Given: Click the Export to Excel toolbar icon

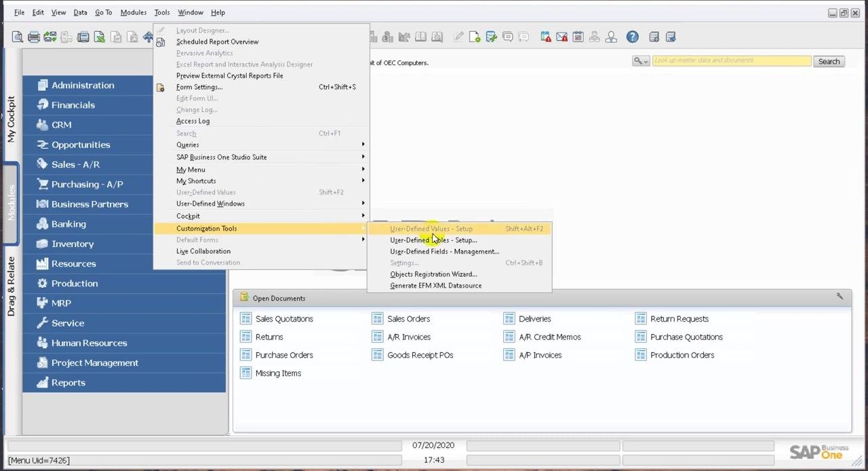Looking at the screenshot, I should pyautogui.click(x=99, y=37).
